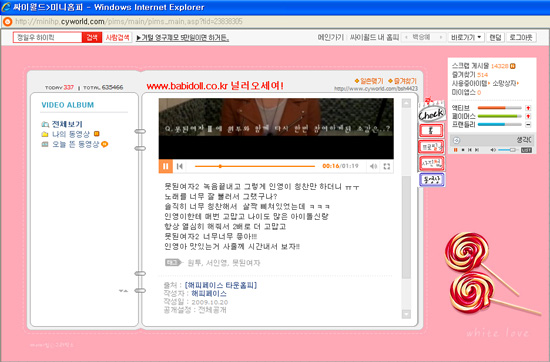This screenshot has width=550, height=362.
Task: Open the author link 해피페이스
Action: click(x=209, y=294)
